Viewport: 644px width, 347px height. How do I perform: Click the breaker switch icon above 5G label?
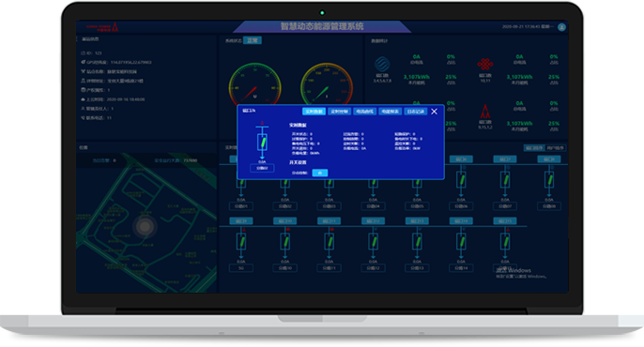pyautogui.click(x=241, y=242)
